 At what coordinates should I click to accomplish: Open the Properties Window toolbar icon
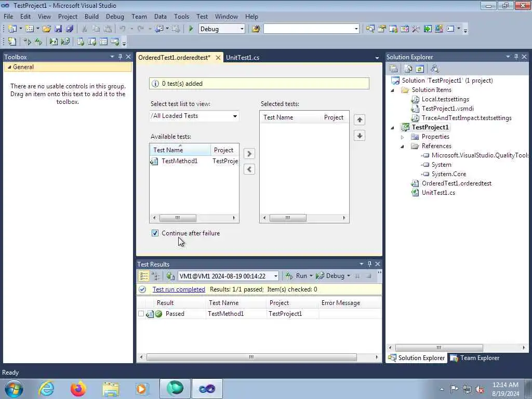[x=382, y=29]
